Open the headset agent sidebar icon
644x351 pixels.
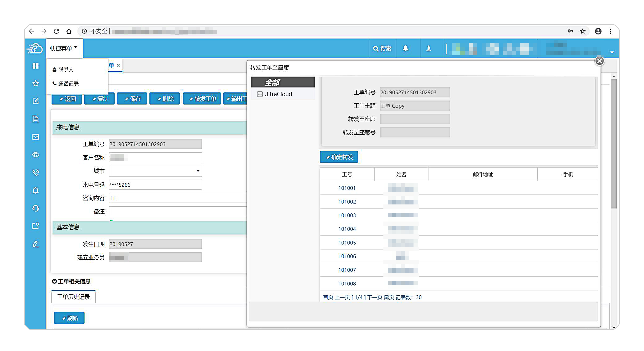click(x=35, y=208)
